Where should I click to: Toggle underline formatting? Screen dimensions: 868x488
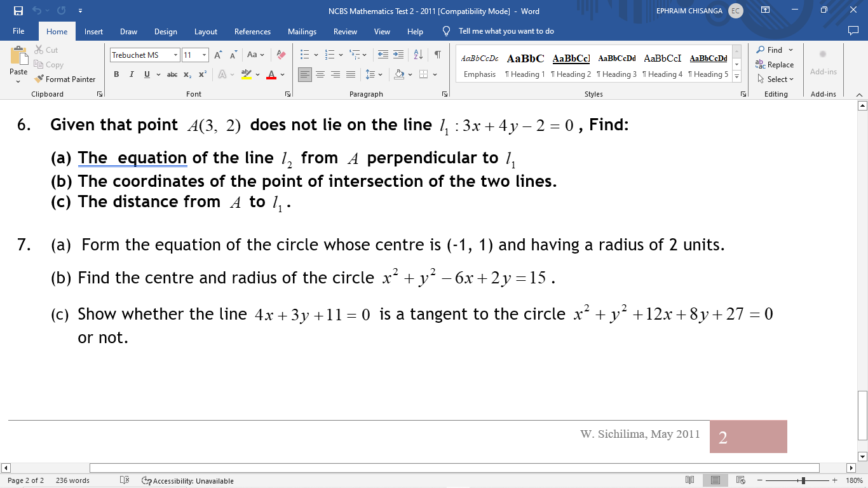(x=147, y=74)
